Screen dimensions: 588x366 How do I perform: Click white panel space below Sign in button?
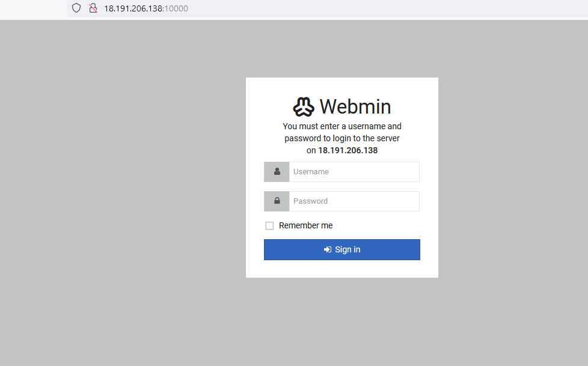click(x=341, y=269)
